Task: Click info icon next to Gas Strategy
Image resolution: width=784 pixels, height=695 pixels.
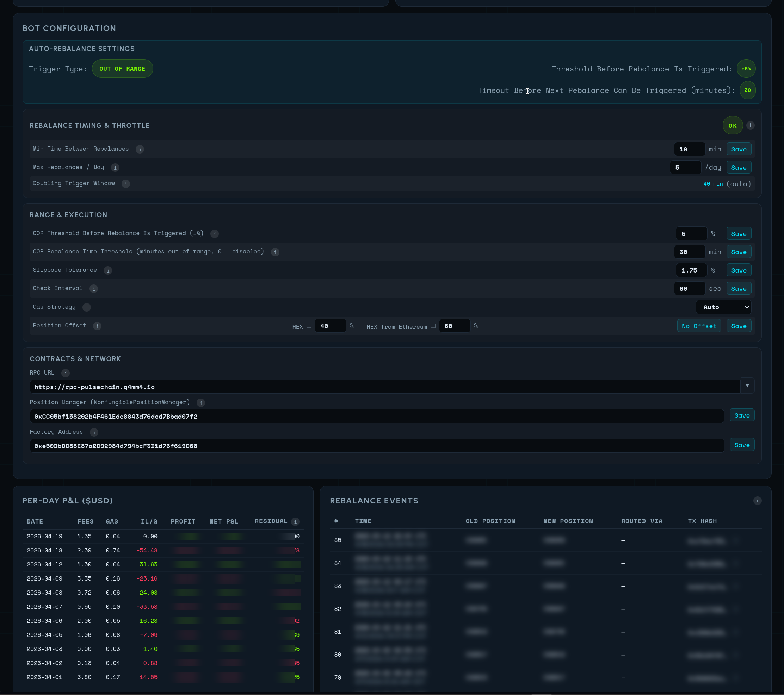Action: pos(87,307)
